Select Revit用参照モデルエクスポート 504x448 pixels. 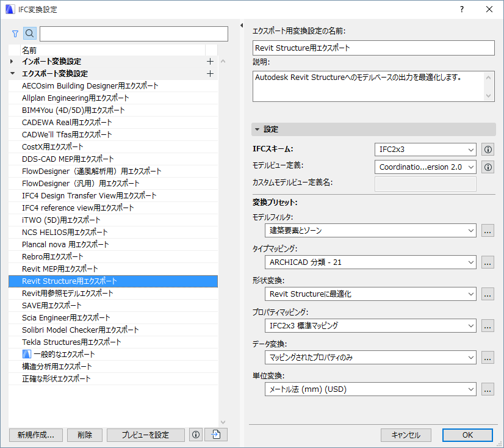point(113,294)
